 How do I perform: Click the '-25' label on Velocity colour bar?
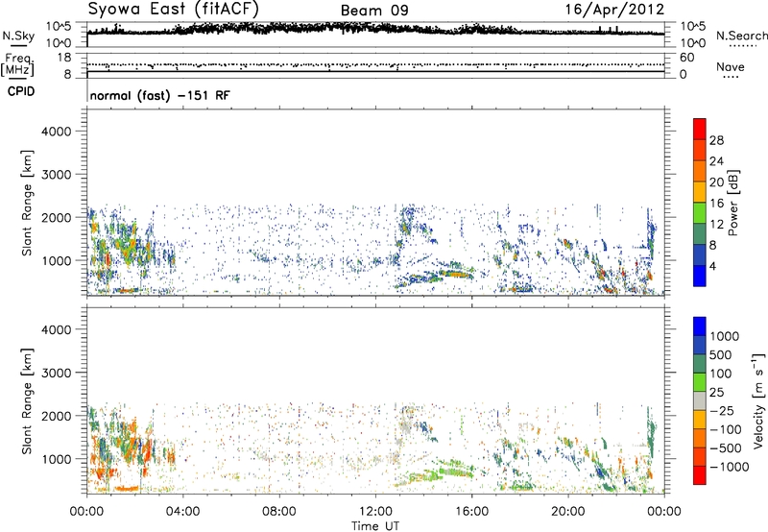click(x=721, y=411)
